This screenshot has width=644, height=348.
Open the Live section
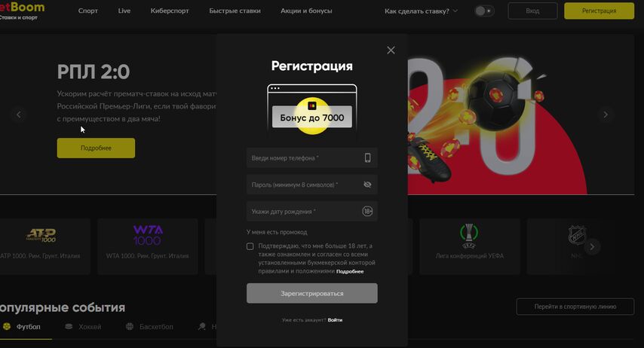pos(124,11)
